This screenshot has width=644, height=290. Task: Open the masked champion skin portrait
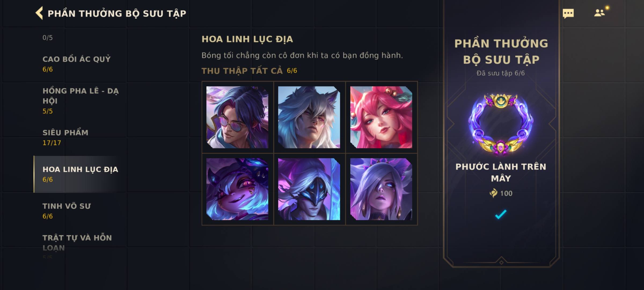[x=309, y=189]
